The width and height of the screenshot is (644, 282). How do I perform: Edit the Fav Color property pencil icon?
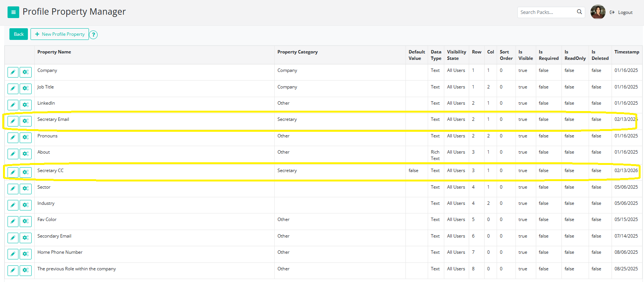tap(13, 221)
